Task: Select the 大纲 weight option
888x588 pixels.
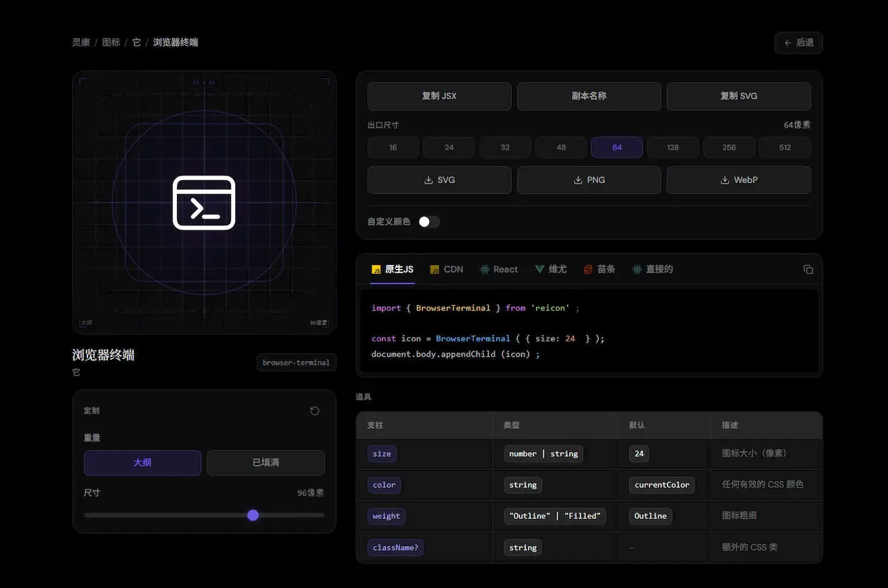Action: pos(142,462)
